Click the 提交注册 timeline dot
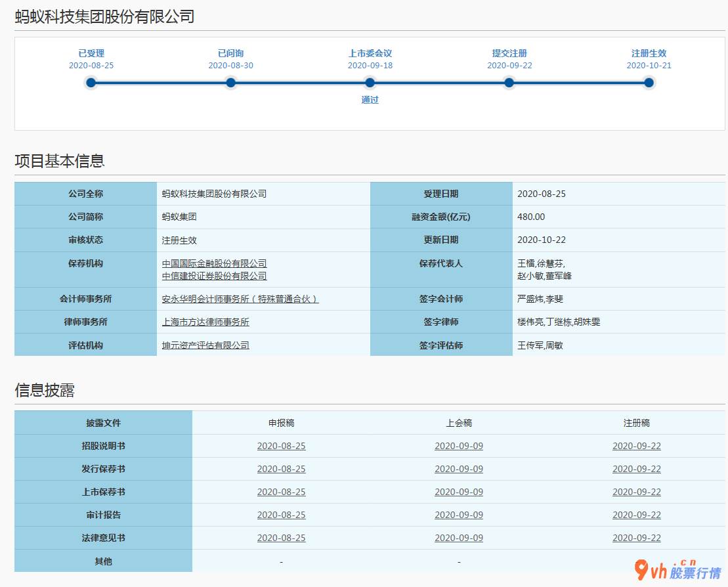The image size is (728, 587). click(x=509, y=83)
